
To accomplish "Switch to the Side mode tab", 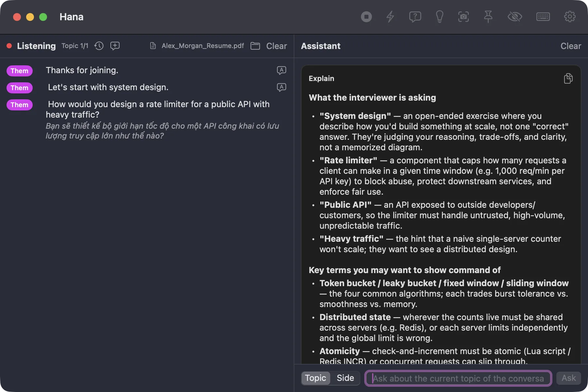I will (345, 378).
